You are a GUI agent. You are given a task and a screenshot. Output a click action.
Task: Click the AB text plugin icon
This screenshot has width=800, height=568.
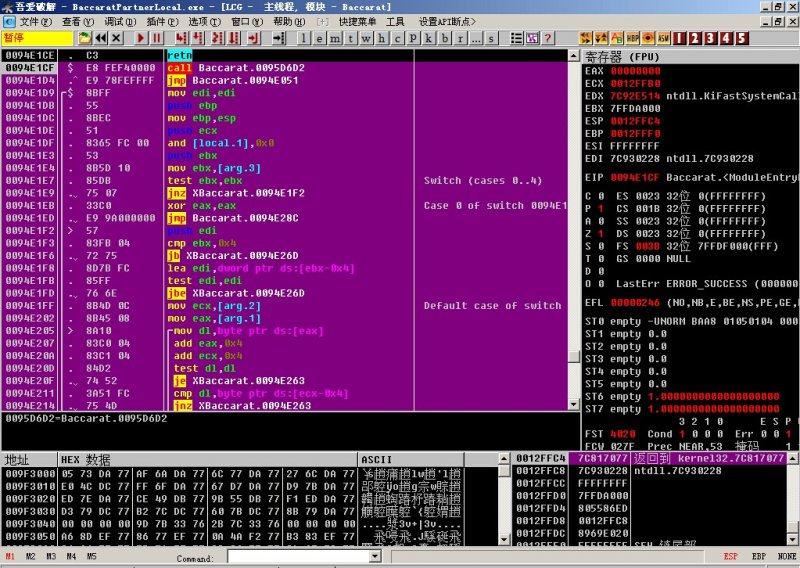pos(617,38)
